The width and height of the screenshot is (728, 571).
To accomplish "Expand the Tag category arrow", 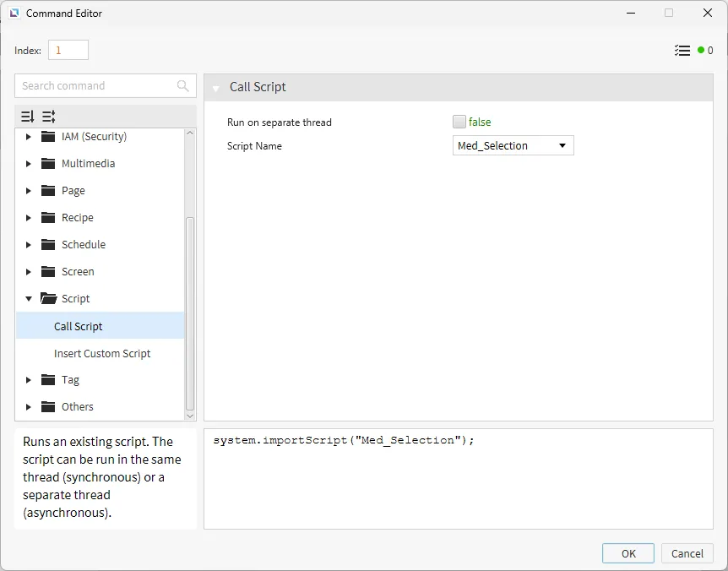I will click(28, 380).
